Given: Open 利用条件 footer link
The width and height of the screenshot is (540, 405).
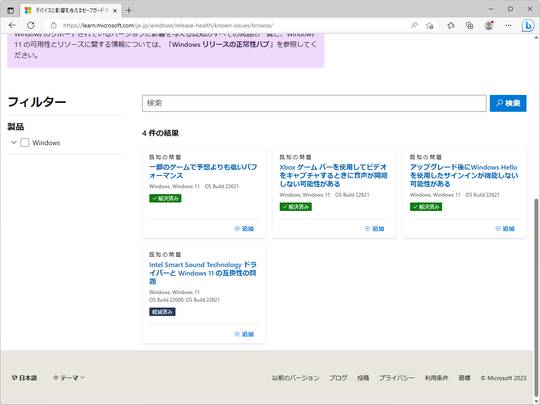Looking at the screenshot, I should (x=436, y=378).
